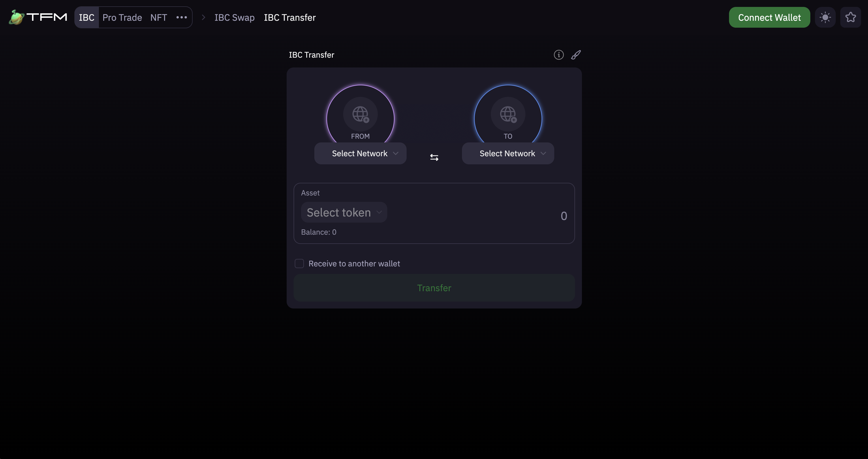Click the paintbrush customize icon
The height and width of the screenshot is (459, 868).
pyautogui.click(x=576, y=54)
